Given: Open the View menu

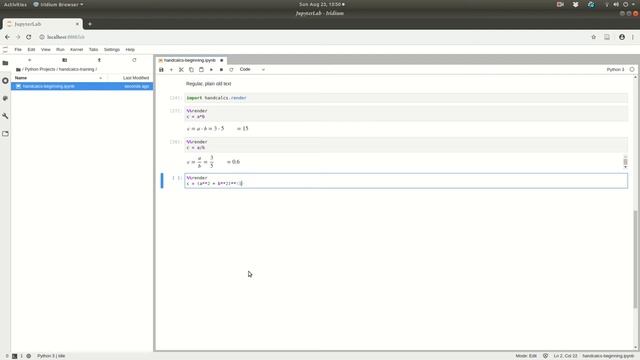Looking at the screenshot, I should pos(46,49).
